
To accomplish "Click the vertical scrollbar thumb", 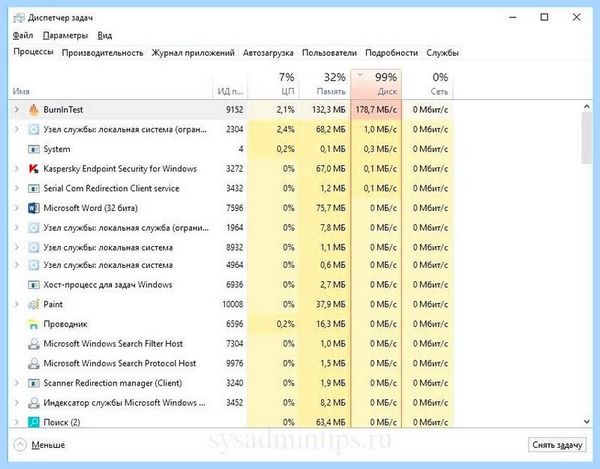I will point(586,138).
